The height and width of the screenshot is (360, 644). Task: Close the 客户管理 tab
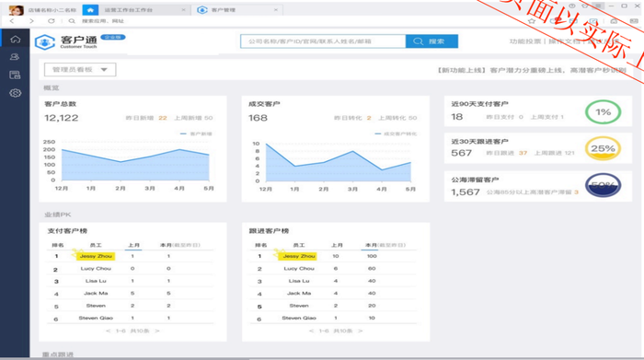pos(276,10)
